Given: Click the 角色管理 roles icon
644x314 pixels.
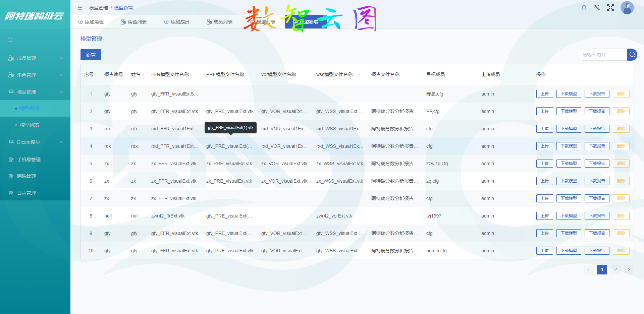Looking at the screenshot, I should point(11,75).
